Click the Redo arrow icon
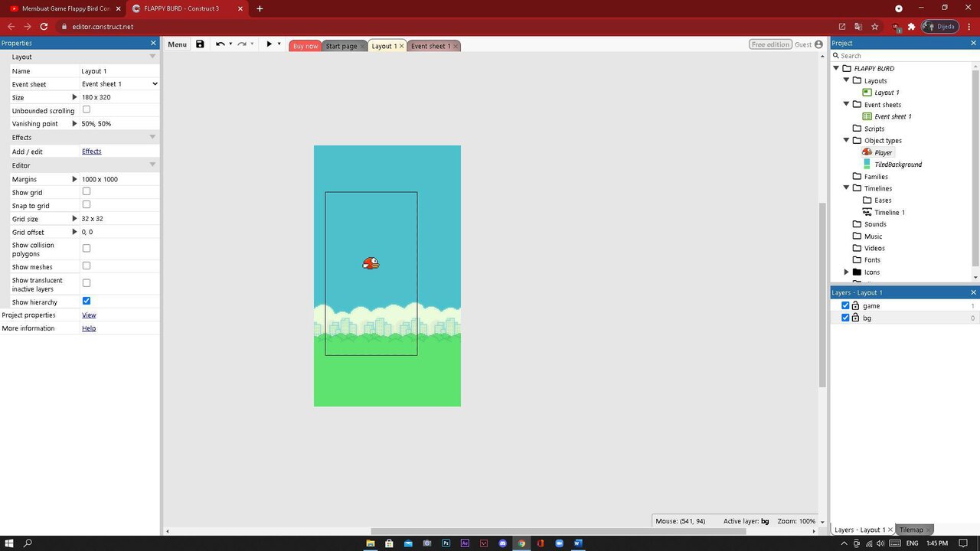 [241, 44]
